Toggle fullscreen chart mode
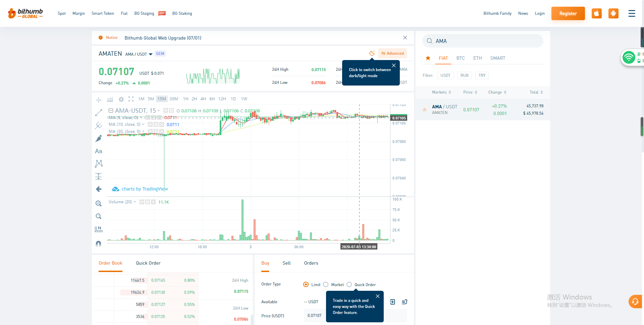The width and height of the screenshot is (644, 325). point(131,99)
